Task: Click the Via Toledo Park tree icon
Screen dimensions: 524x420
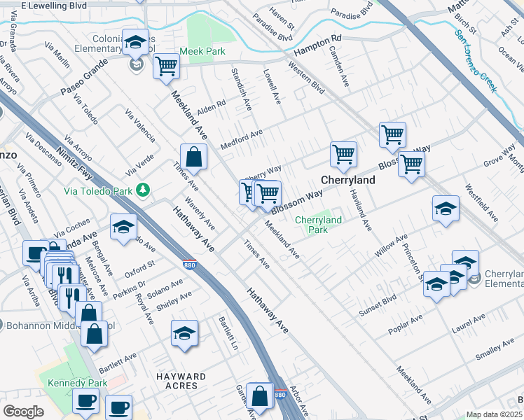Action: pyautogui.click(x=143, y=190)
